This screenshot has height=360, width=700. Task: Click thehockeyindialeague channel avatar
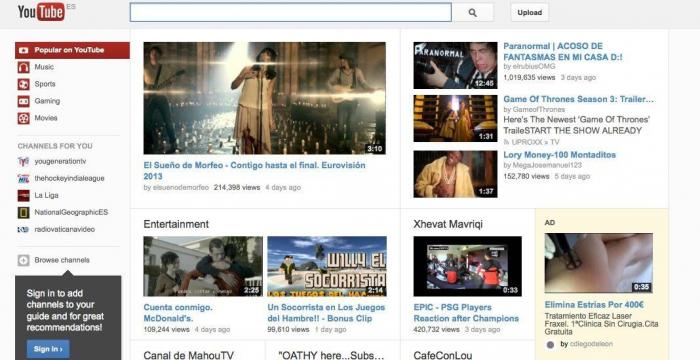[x=24, y=178]
